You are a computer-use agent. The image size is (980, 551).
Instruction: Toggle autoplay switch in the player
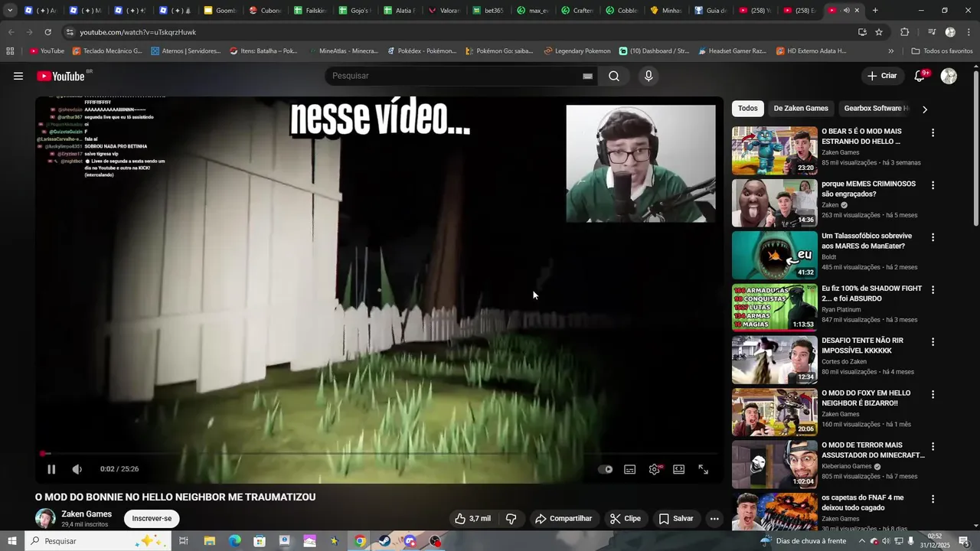pyautogui.click(x=605, y=469)
